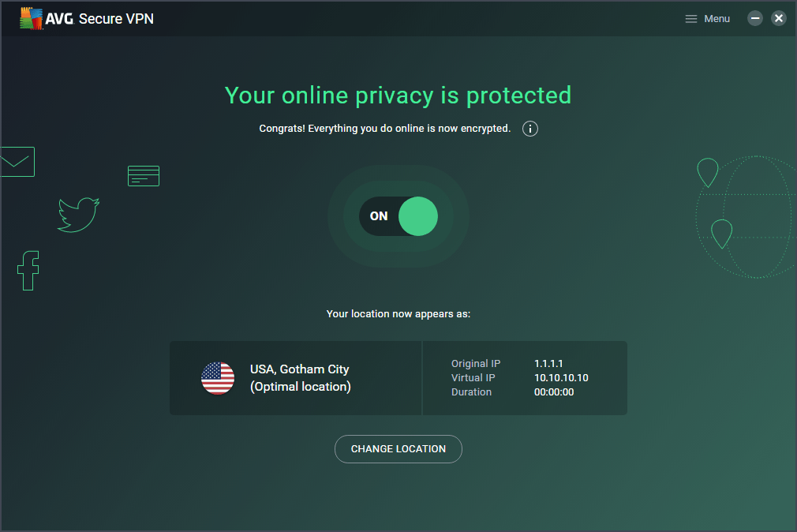Click the Duration counter showing 00:00:00

tap(553, 392)
